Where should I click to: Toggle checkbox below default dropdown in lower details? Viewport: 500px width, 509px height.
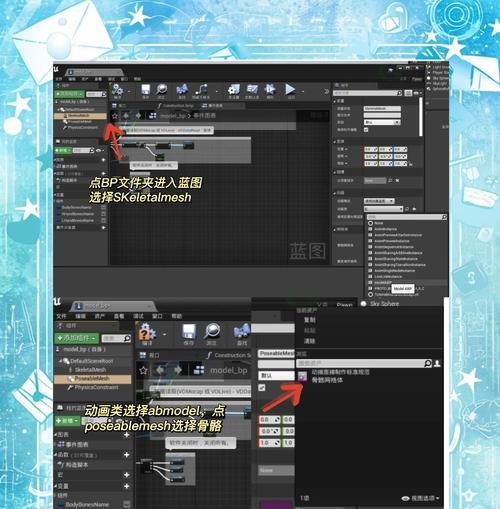(262, 387)
